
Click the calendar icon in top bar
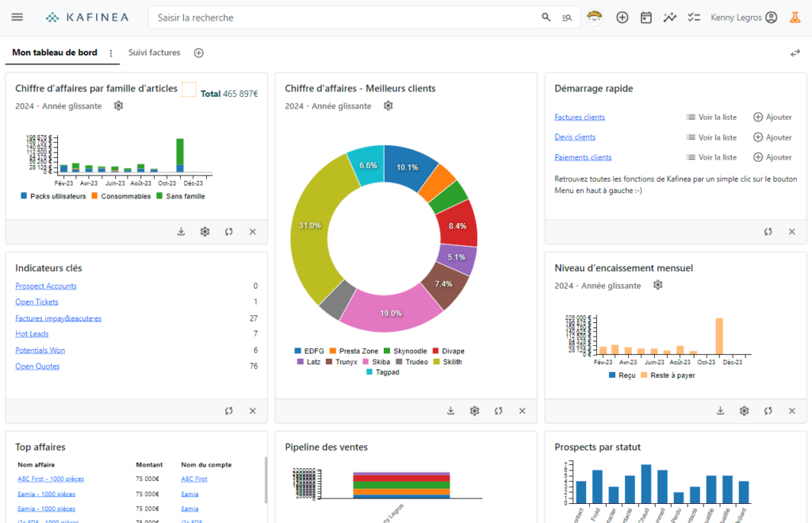[646, 17]
